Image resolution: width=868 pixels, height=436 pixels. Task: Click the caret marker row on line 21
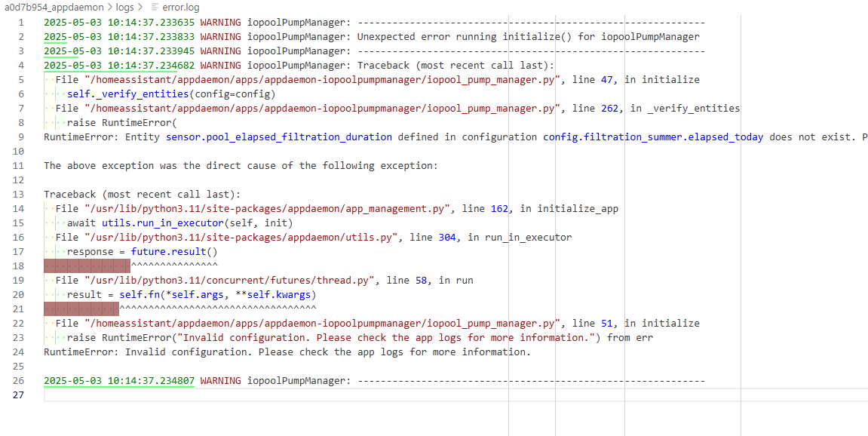point(218,309)
